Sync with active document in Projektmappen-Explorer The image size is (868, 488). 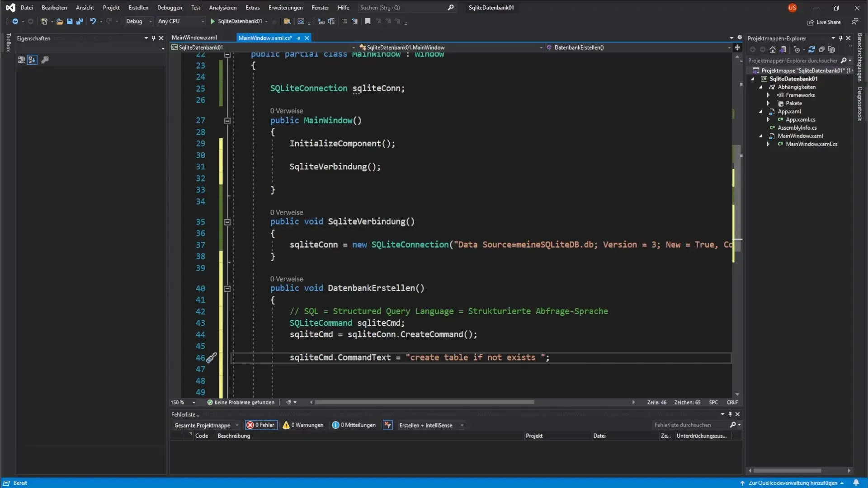pos(811,50)
